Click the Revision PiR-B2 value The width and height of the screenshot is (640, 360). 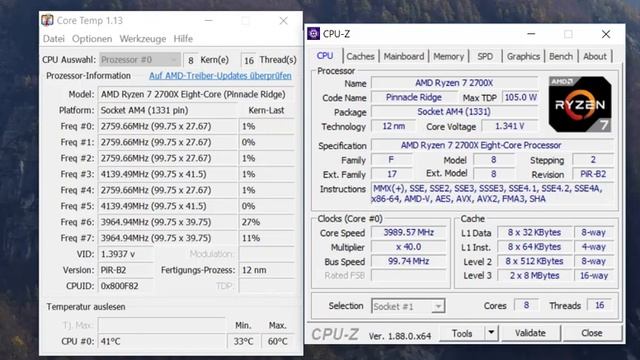point(593,174)
